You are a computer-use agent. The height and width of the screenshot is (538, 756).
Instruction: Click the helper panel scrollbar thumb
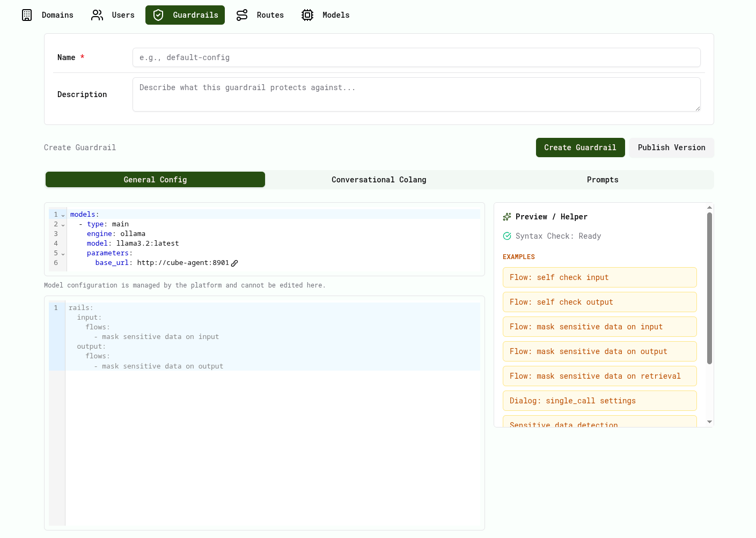(709, 289)
